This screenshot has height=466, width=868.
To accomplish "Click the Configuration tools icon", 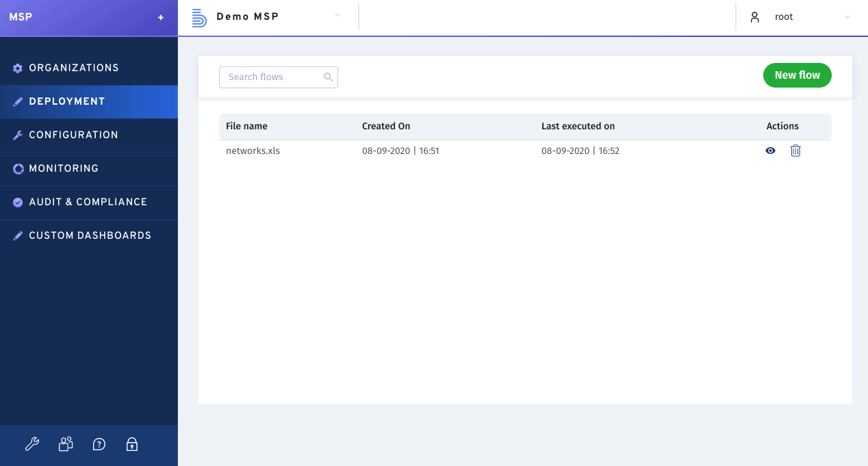I will point(17,135).
